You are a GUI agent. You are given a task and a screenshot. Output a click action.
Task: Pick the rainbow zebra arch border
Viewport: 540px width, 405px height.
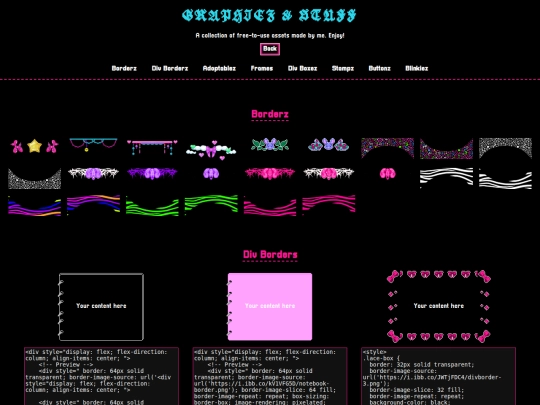pyautogui.click(x=93, y=205)
